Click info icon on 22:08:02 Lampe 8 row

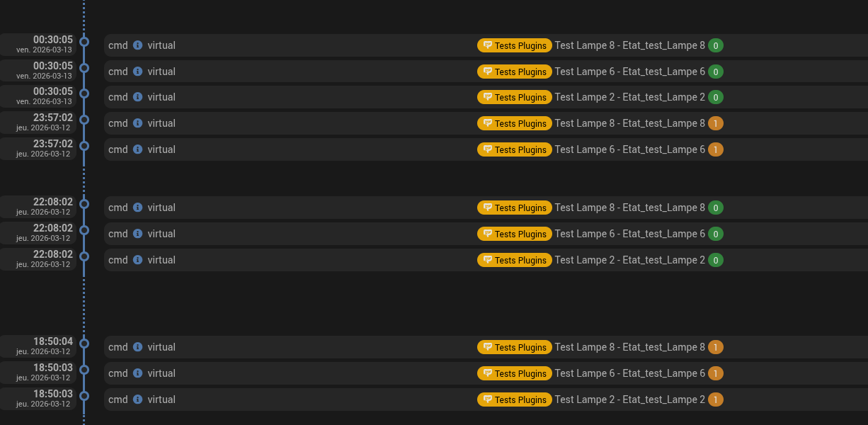pos(138,208)
